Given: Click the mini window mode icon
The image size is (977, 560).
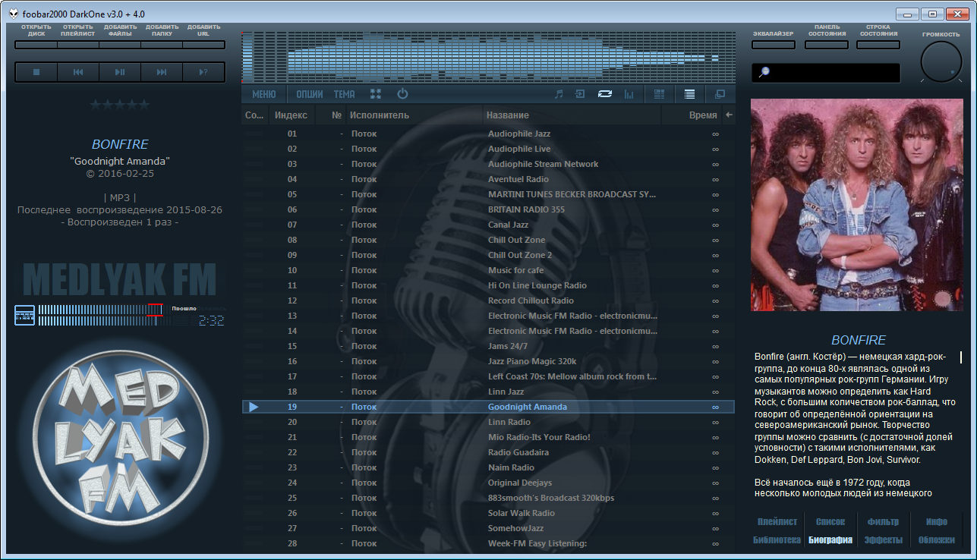Looking at the screenshot, I should 720,94.
